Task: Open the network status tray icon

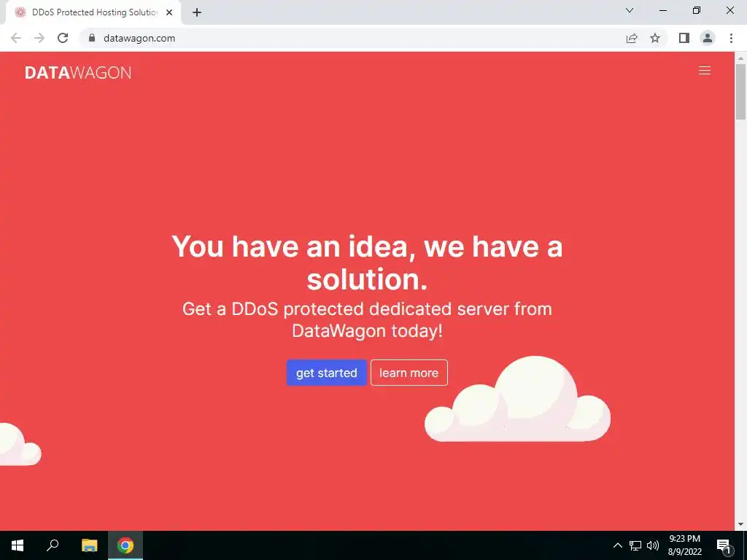Action: tap(635, 545)
